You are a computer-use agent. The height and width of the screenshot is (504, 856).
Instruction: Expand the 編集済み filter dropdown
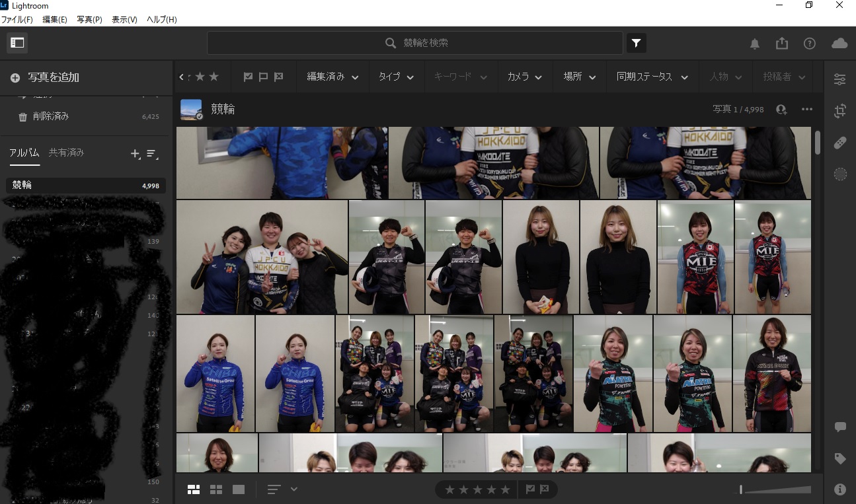[332, 77]
